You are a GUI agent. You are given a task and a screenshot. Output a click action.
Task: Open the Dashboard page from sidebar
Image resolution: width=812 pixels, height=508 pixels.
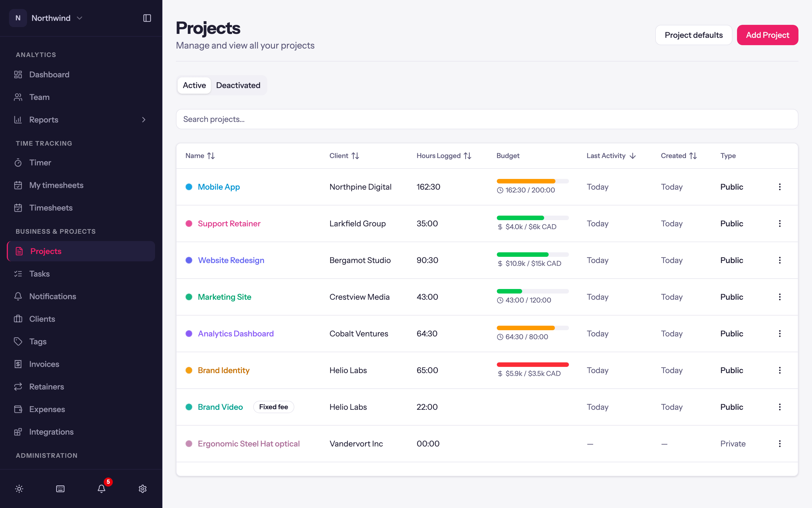(x=81, y=75)
